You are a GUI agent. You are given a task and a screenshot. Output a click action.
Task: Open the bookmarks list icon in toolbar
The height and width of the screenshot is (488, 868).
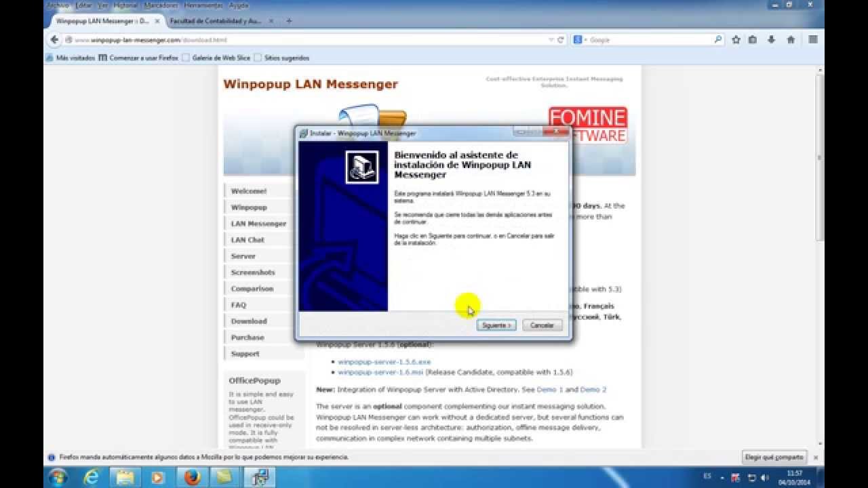click(x=753, y=40)
